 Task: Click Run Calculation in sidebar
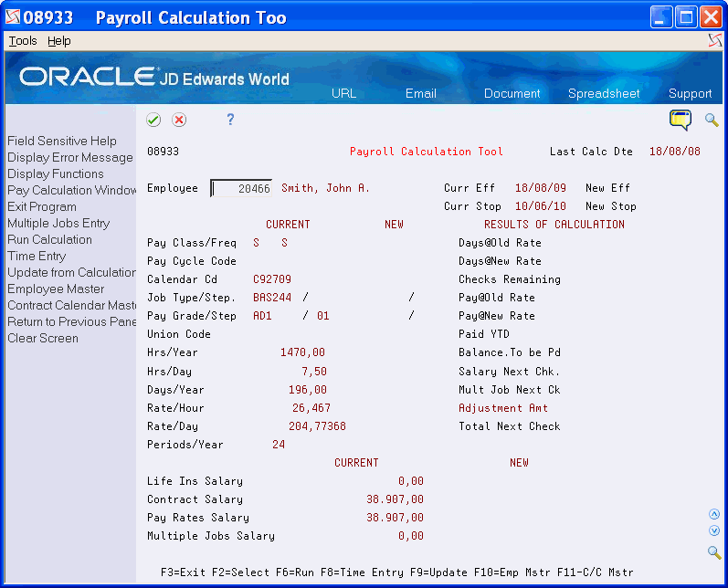click(x=49, y=239)
